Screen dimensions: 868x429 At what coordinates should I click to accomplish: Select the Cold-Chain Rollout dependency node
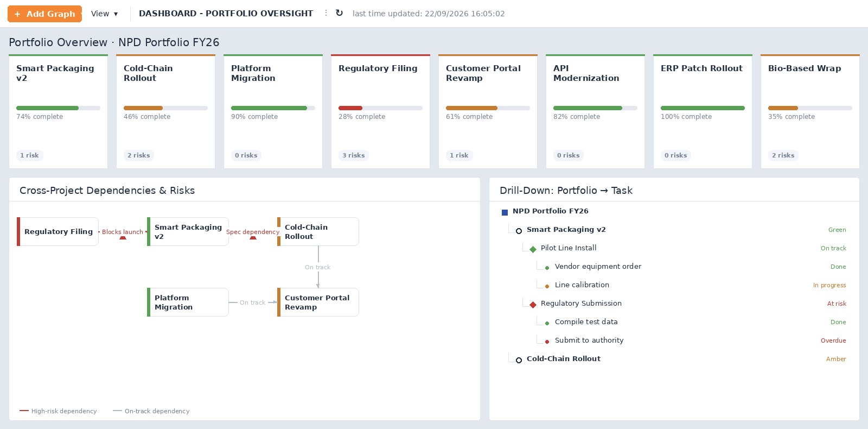click(318, 231)
